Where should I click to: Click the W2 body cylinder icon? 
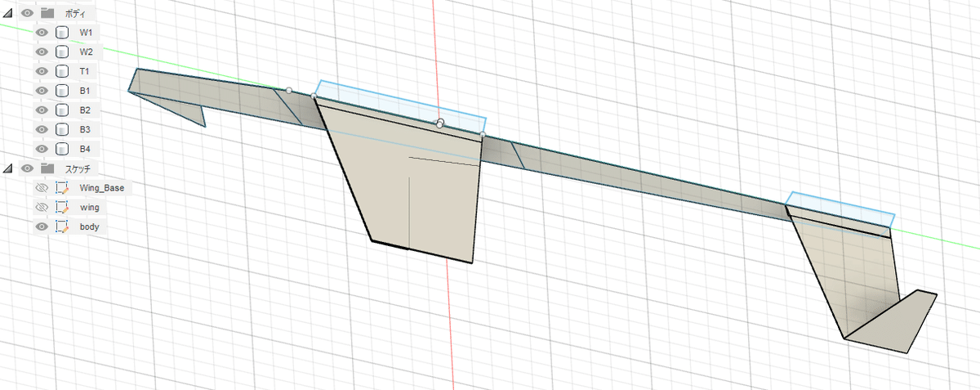[x=61, y=52]
